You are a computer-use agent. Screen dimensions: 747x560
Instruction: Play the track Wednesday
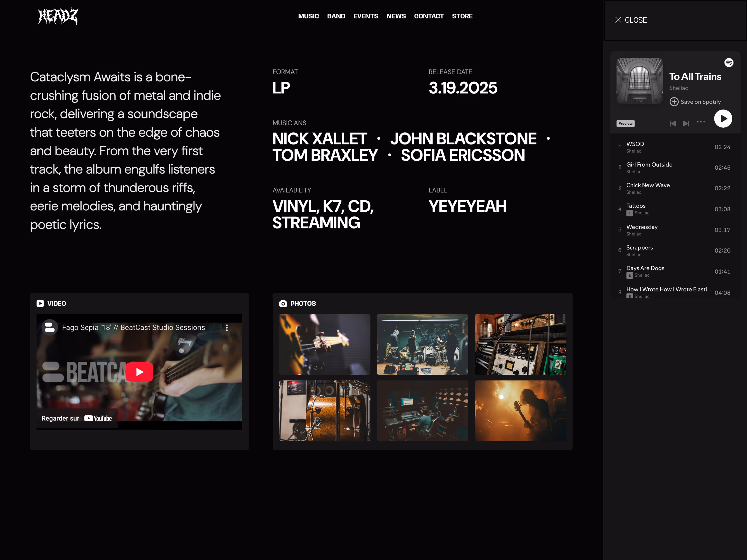(x=642, y=227)
